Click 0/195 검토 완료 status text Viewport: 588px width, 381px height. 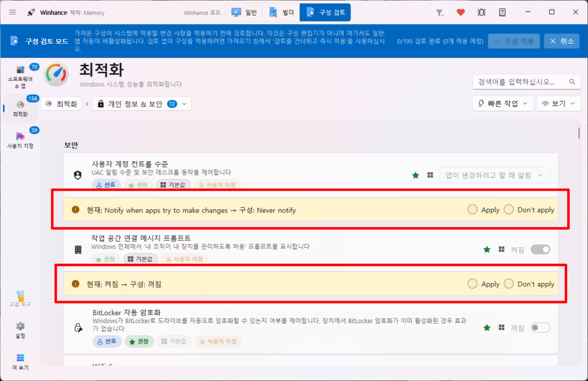click(x=440, y=41)
